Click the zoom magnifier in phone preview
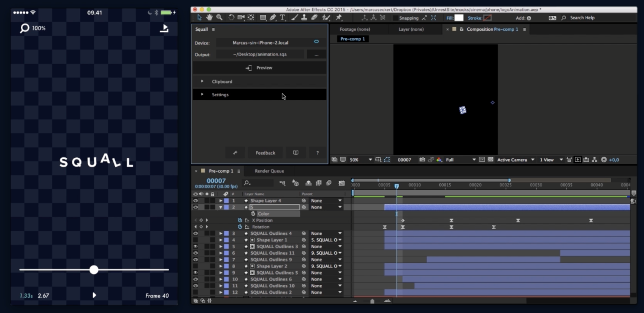This screenshot has width=644, height=313. pyautogui.click(x=24, y=28)
